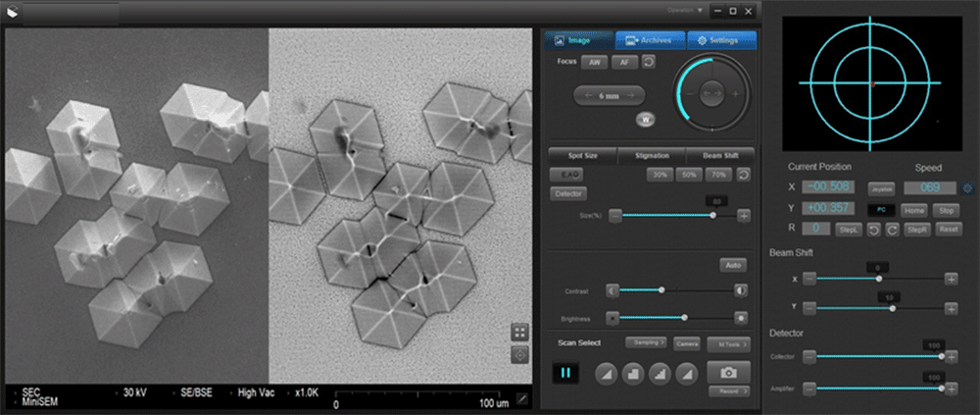Image resolution: width=980 pixels, height=415 pixels.
Task: Toggle the AF auto focus button
Action: pyautogui.click(x=622, y=62)
